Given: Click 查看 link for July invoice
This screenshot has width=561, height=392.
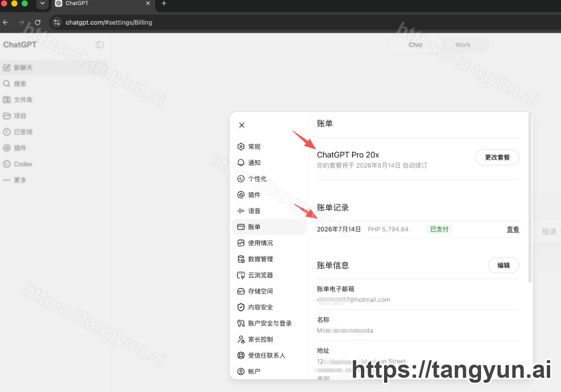Looking at the screenshot, I should (513, 229).
